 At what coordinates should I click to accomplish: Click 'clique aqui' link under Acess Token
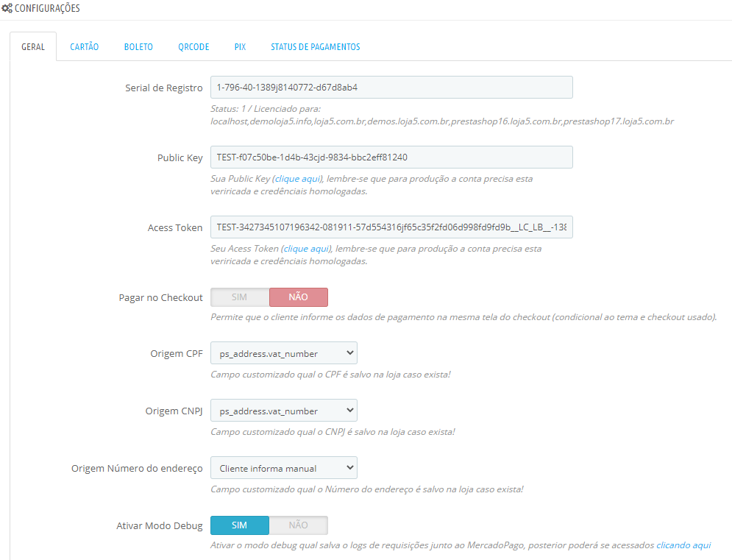(x=306, y=249)
